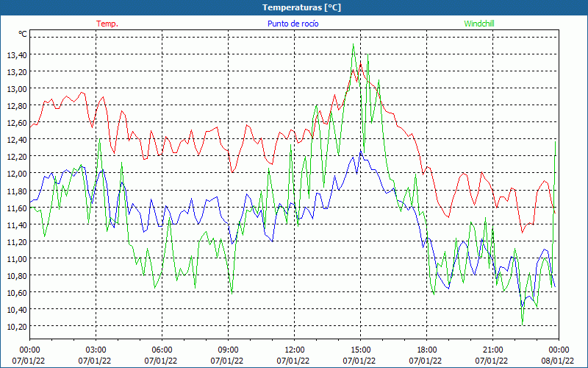
Task: Click the '°C' y-axis unit label
Action: point(23,34)
